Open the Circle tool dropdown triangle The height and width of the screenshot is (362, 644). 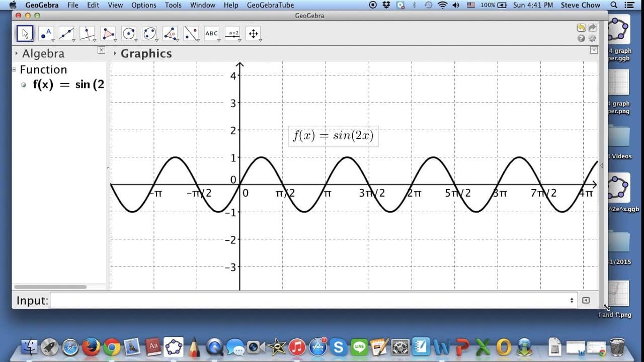pyautogui.click(x=135, y=40)
